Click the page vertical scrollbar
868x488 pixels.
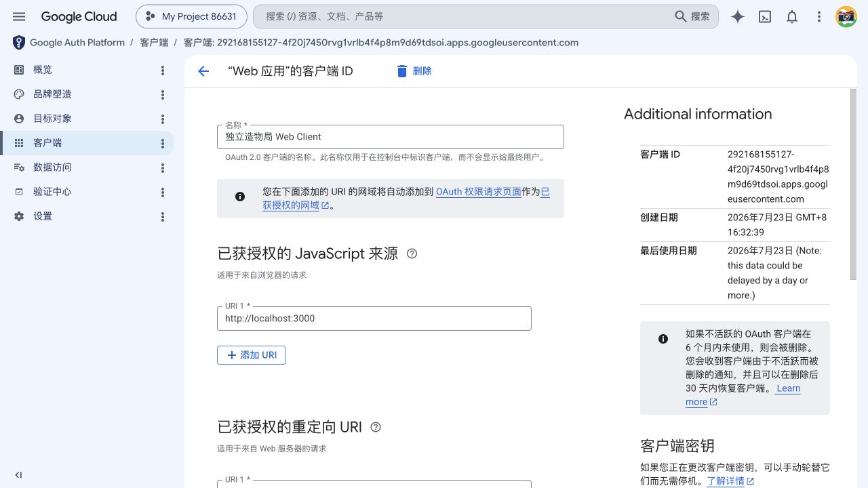click(x=853, y=183)
